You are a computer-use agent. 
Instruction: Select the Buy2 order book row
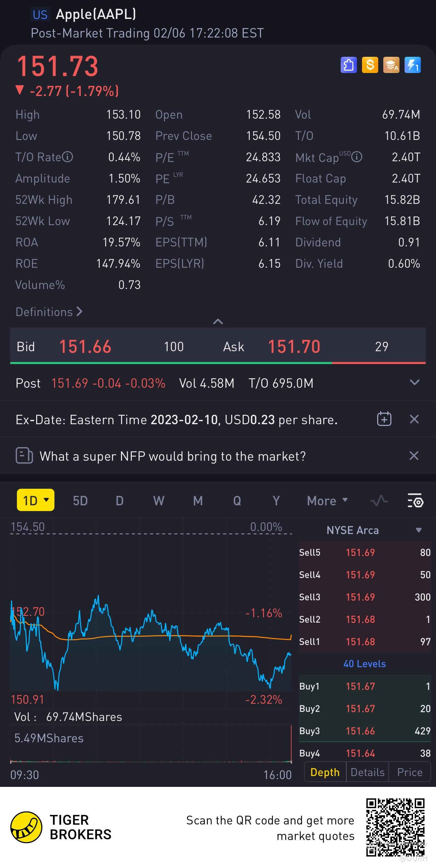[x=365, y=708]
